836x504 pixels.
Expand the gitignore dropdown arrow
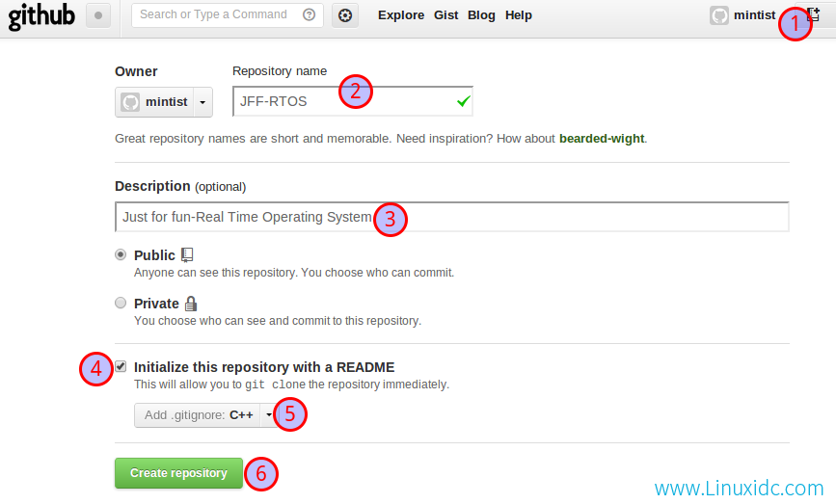pyautogui.click(x=269, y=415)
